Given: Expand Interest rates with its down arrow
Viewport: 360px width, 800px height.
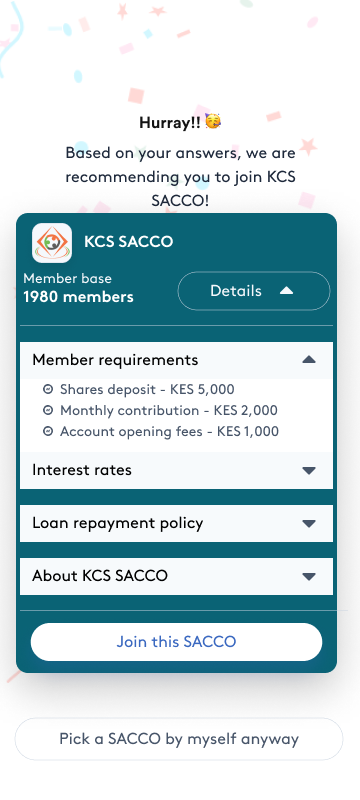Looking at the screenshot, I should tap(309, 470).
